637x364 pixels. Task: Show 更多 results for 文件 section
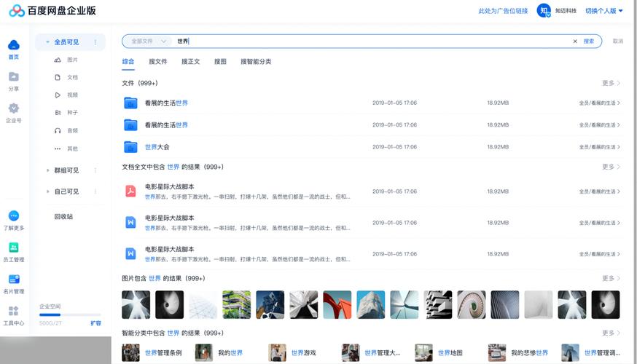pyautogui.click(x=611, y=83)
